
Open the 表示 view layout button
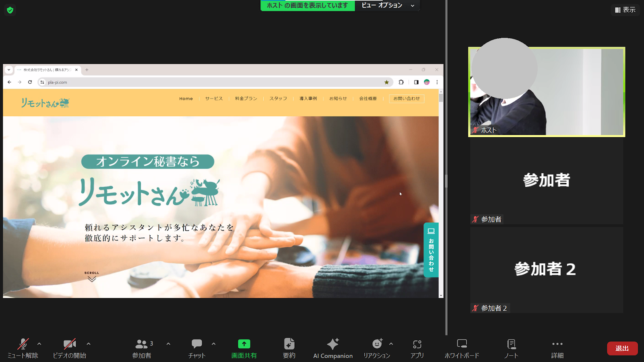(625, 10)
